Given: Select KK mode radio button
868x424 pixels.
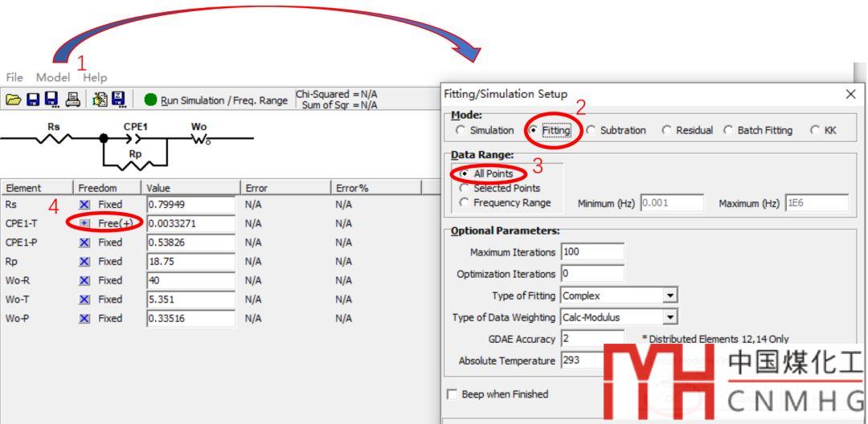Looking at the screenshot, I should (815, 130).
